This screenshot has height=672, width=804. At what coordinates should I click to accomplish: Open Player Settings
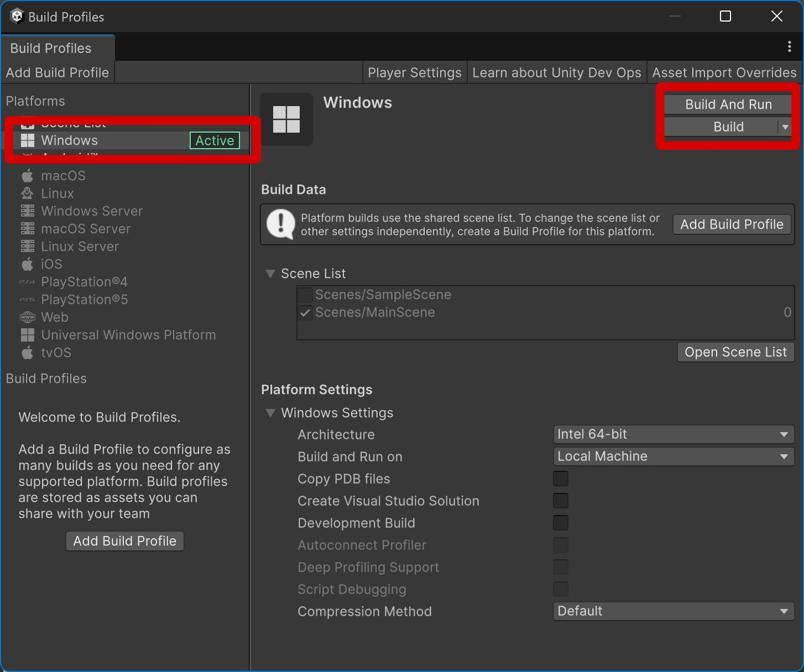pos(415,72)
